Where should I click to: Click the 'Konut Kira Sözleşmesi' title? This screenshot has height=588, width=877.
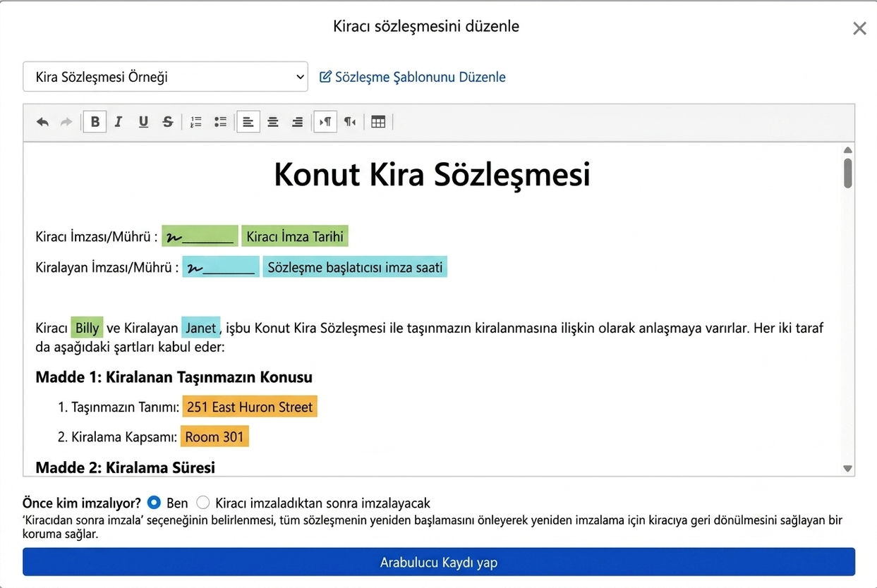click(x=432, y=175)
